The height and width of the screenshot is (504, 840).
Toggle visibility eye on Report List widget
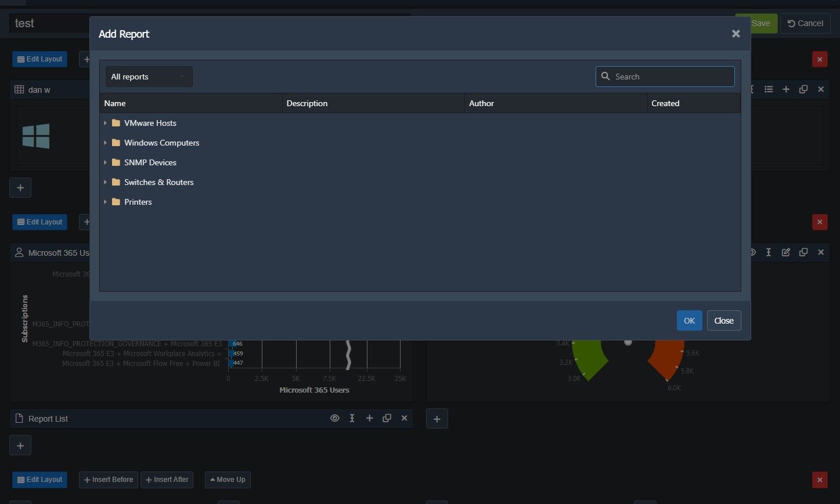coord(335,418)
